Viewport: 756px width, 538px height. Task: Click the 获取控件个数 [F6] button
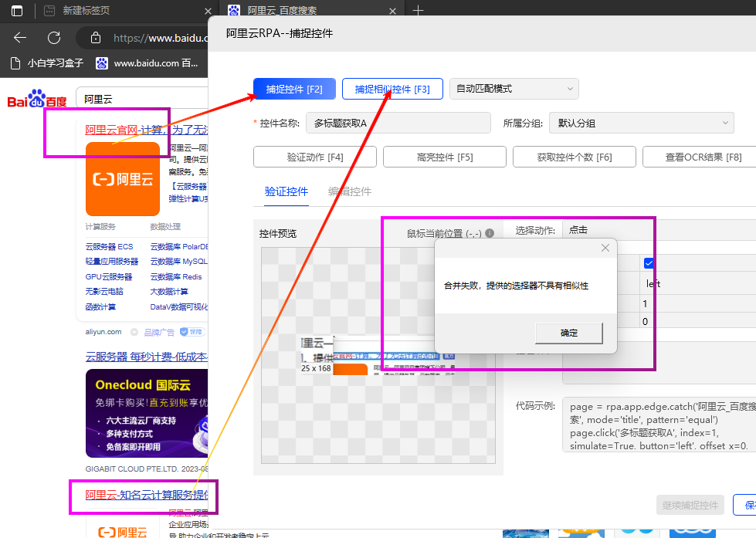coord(575,157)
